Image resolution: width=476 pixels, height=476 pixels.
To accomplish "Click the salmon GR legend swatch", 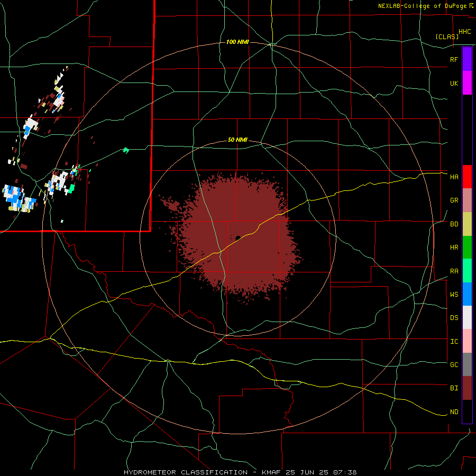I will 467,200.
